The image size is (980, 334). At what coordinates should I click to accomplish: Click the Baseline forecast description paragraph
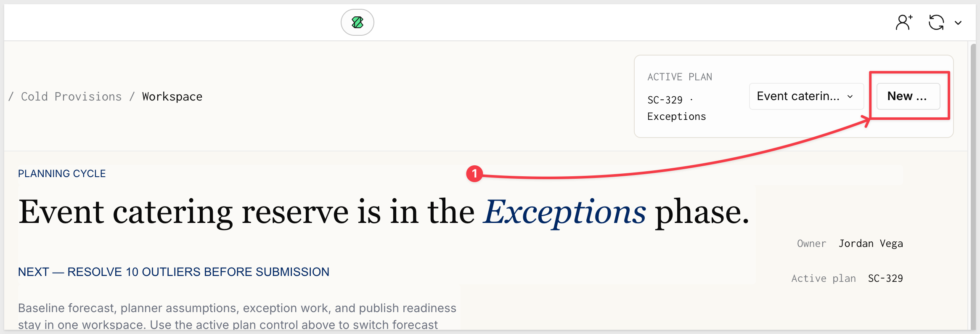tap(237, 316)
